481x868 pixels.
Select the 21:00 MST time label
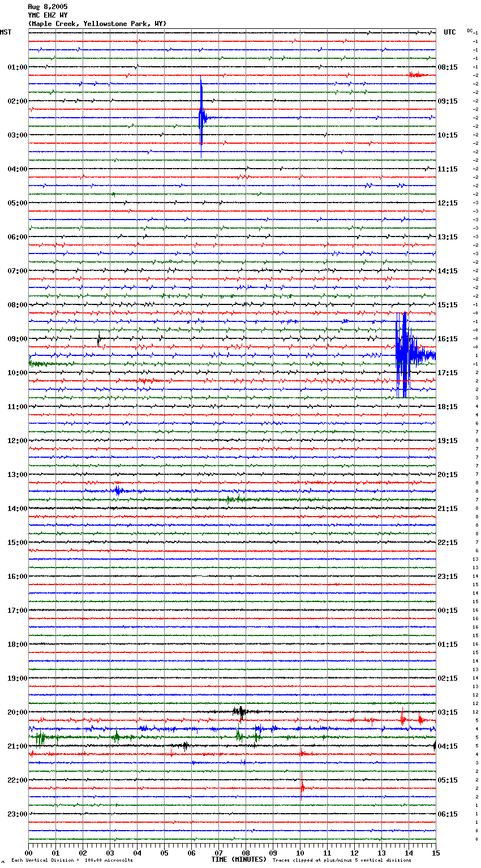[x=18, y=746]
